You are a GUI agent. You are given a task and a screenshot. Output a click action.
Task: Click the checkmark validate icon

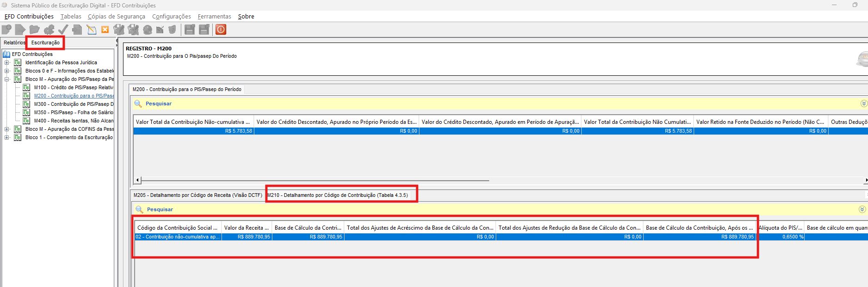(63, 30)
